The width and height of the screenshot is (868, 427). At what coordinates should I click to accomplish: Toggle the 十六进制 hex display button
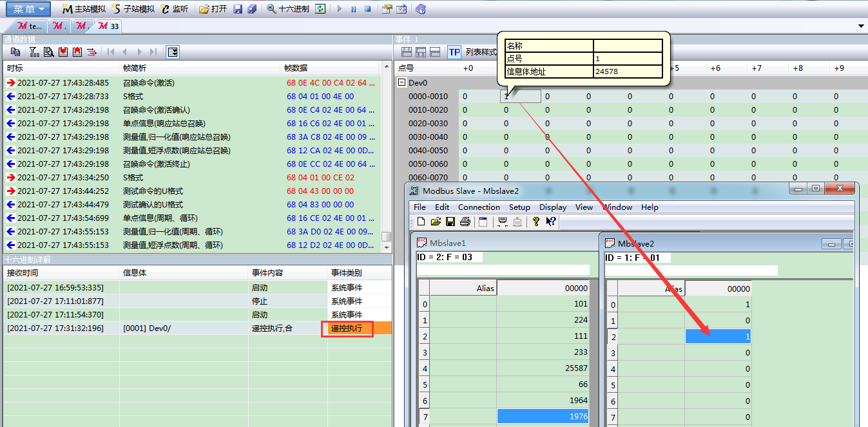click(288, 9)
